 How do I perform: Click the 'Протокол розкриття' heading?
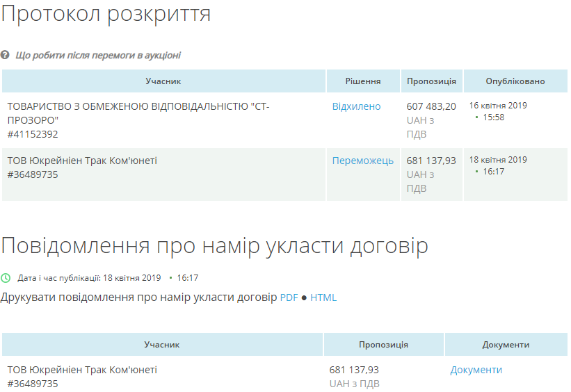click(x=106, y=15)
